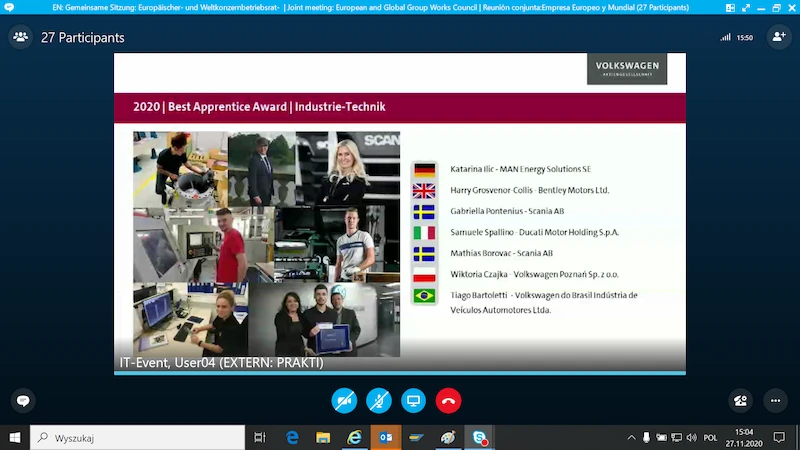
Task: Open Task View on the taskbar
Action: click(x=260, y=437)
